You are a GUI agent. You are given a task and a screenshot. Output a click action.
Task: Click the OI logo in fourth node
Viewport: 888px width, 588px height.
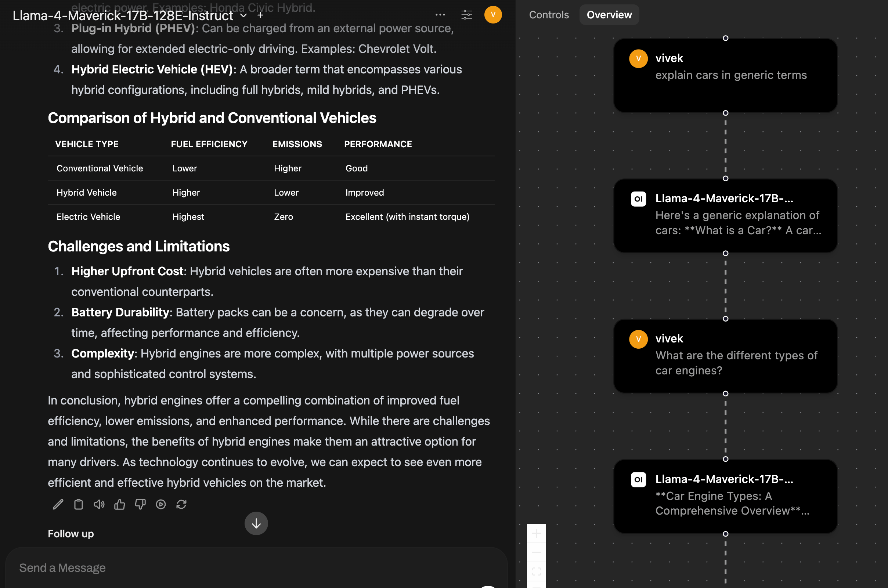pyautogui.click(x=638, y=479)
